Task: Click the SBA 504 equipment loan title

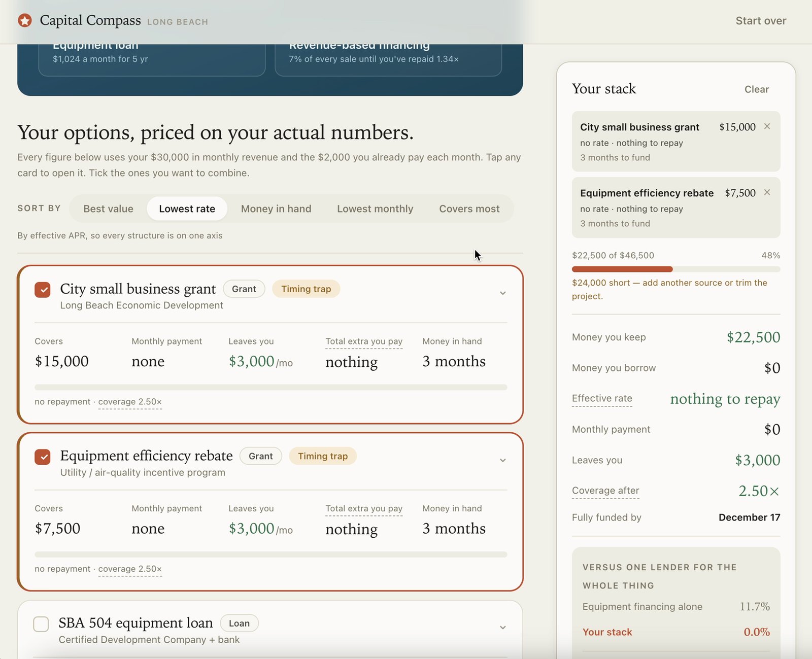Action: click(x=136, y=623)
